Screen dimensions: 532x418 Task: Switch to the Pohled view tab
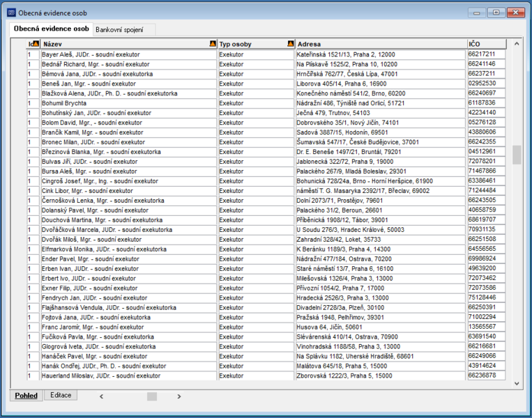coord(26,396)
